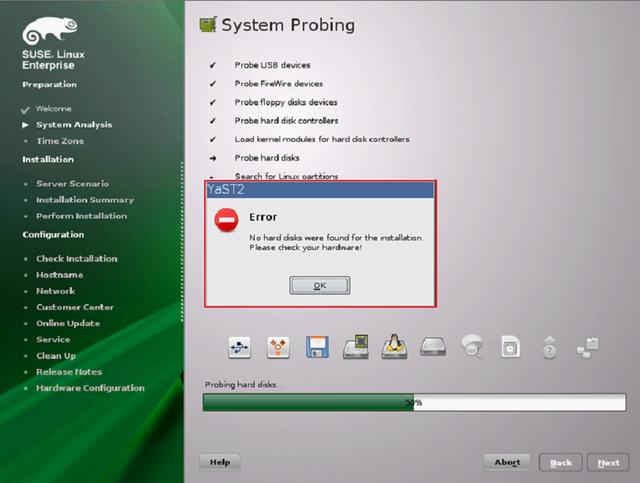Select the Time Zone step

click(x=60, y=141)
